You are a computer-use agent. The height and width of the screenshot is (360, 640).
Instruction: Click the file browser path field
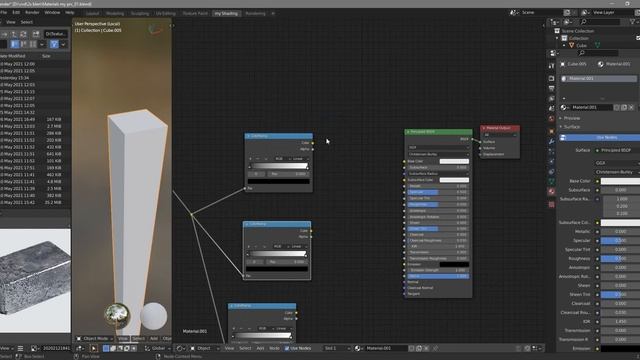point(56,34)
